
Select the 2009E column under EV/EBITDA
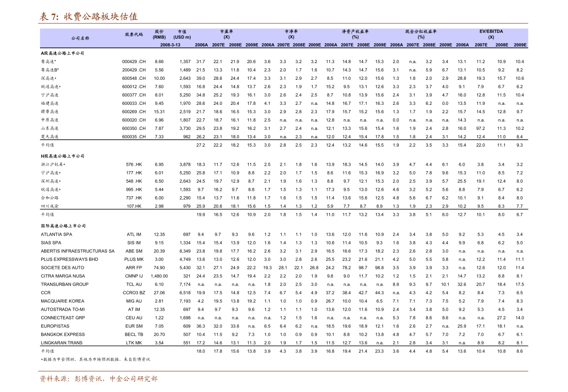(520, 45)
